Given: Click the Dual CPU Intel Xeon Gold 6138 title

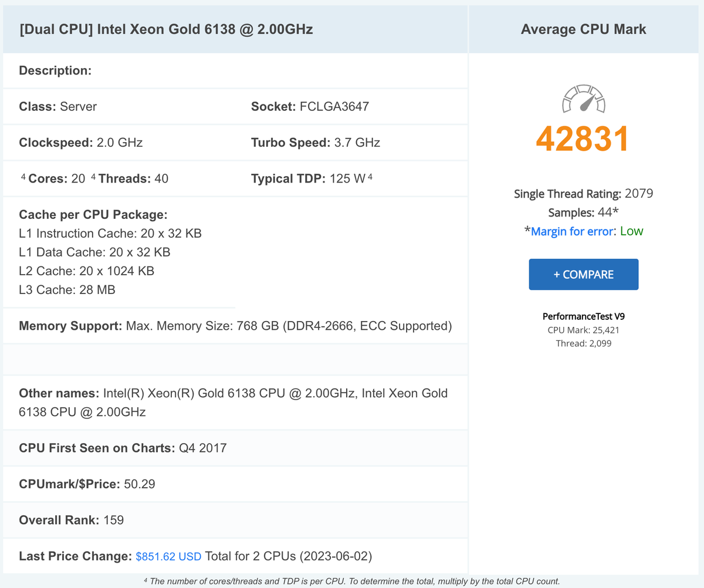Looking at the screenshot, I should (166, 29).
